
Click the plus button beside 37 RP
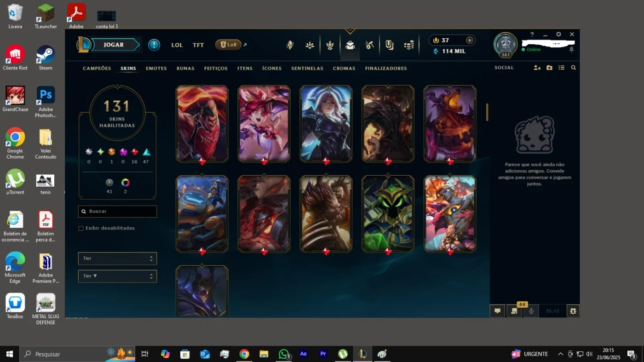coord(470,40)
